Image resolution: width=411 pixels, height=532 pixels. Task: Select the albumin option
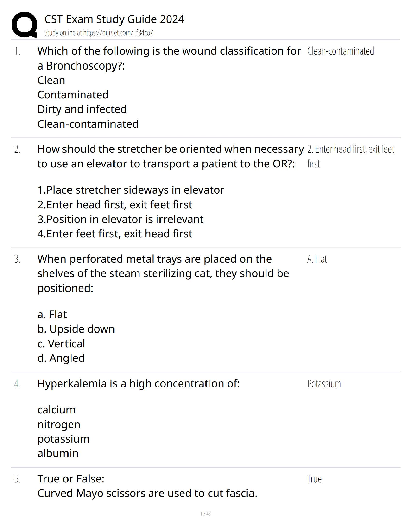point(58,453)
